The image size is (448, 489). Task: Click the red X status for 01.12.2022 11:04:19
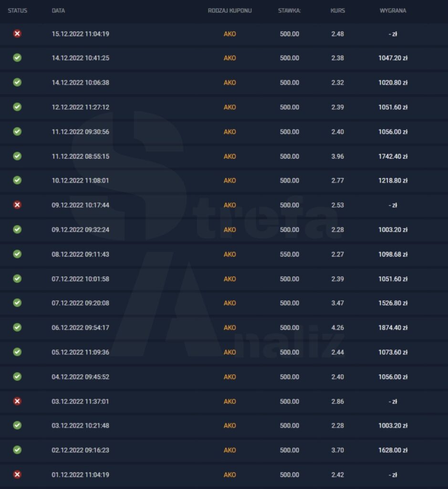(18, 474)
